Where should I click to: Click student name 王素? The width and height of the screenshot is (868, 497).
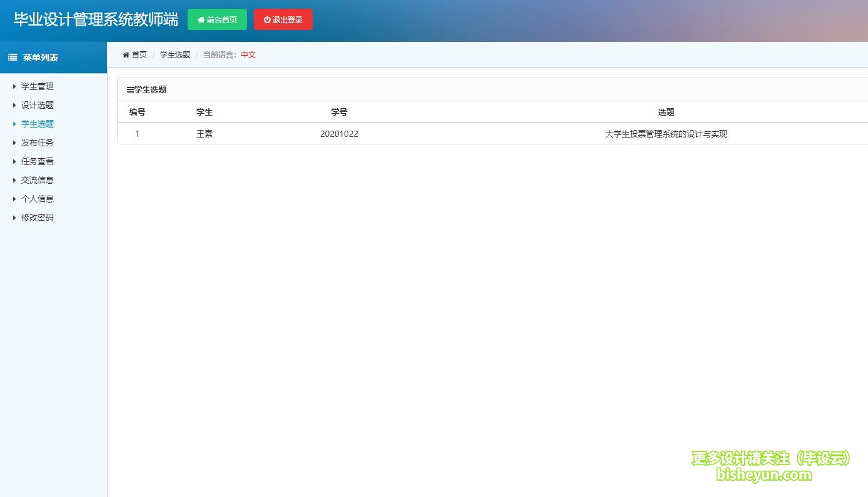204,134
